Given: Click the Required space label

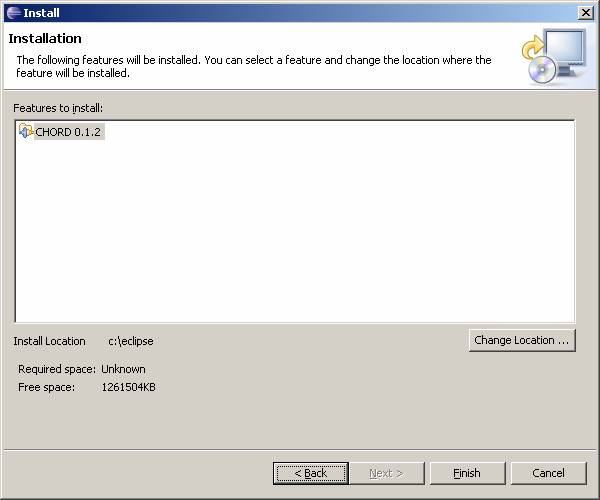Looking at the screenshot, I should 57,369.
